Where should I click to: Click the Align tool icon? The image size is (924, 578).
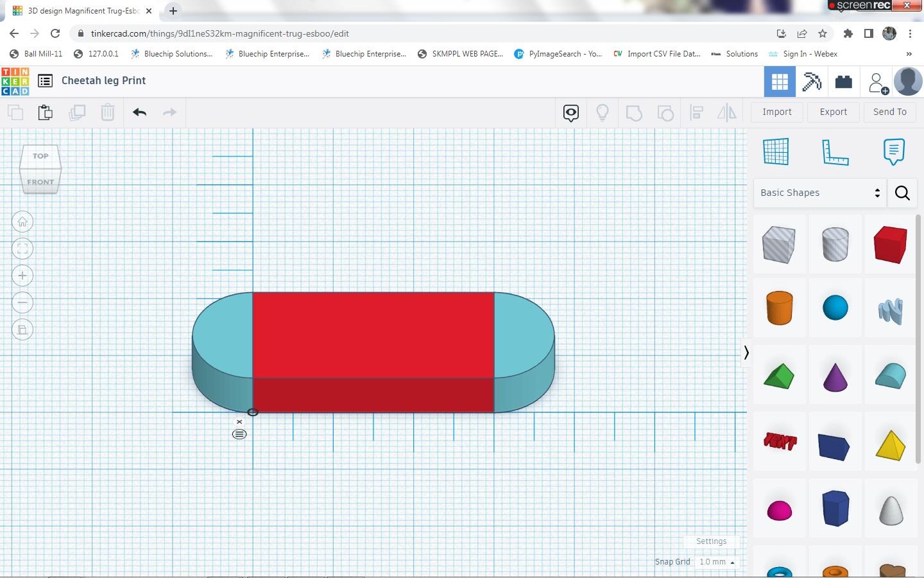[x=697, y=113]
